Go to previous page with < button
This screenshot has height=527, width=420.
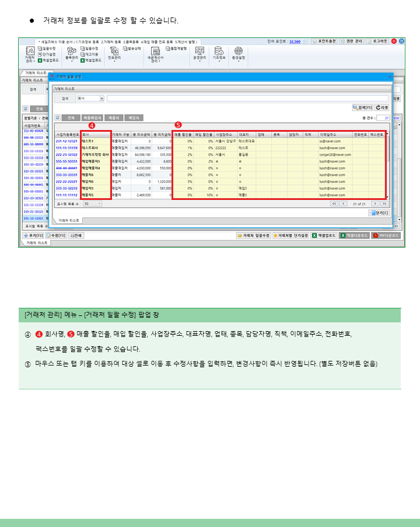(x=344, y=203)
